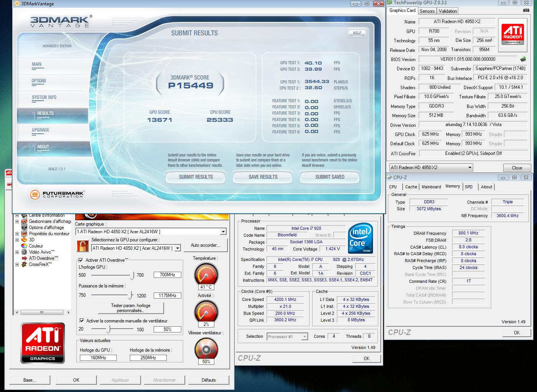Expand the Propriétés du moniteur node
Image resolution: width=537 pixels, height=392 pixels.
click(x=17, y=234)
